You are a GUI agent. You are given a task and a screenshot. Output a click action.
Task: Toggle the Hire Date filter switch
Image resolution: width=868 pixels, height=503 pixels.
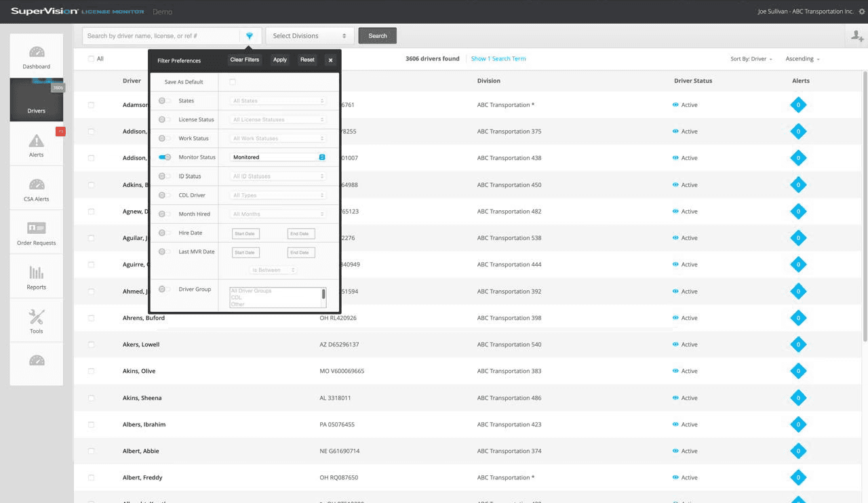[x=165, y=233]
